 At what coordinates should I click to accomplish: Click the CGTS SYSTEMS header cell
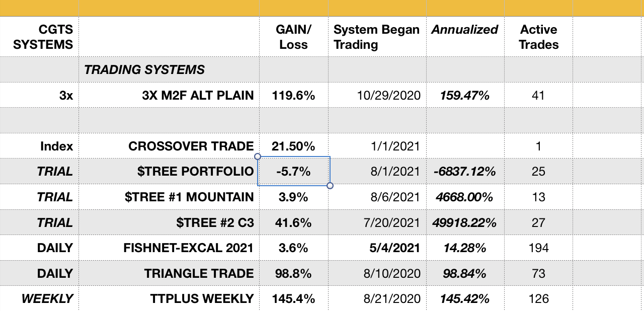[43, 37]
